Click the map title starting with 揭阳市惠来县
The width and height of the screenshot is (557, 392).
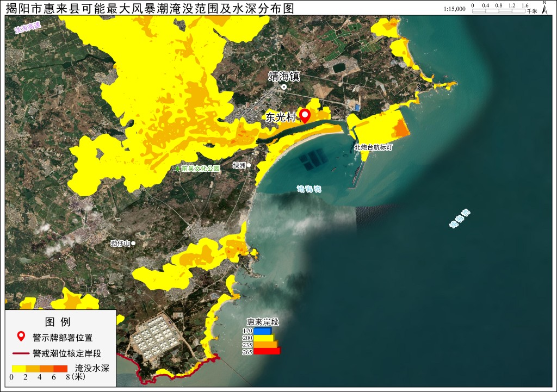click(150, 8)
